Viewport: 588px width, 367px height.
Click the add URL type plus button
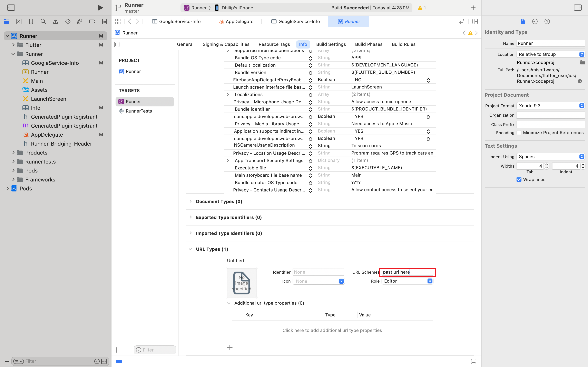230,348
